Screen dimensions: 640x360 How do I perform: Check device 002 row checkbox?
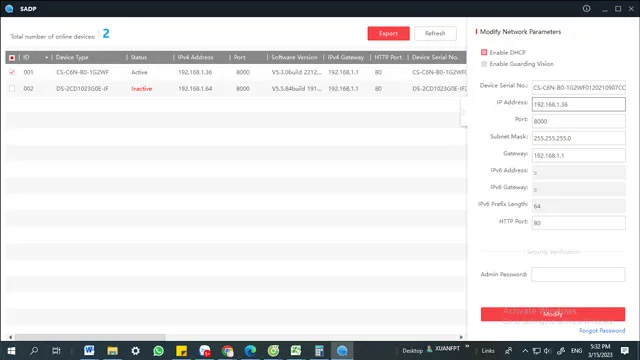[12, 89]
